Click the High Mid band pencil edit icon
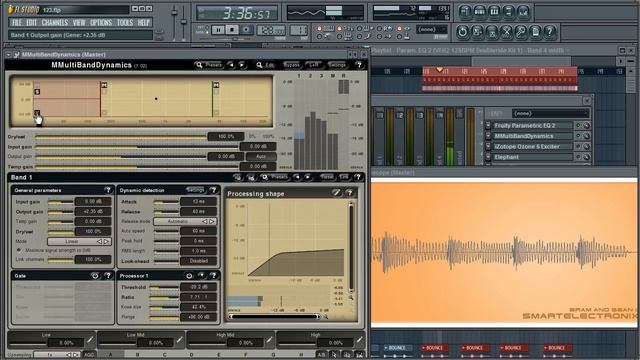 [x=269, y=340]
